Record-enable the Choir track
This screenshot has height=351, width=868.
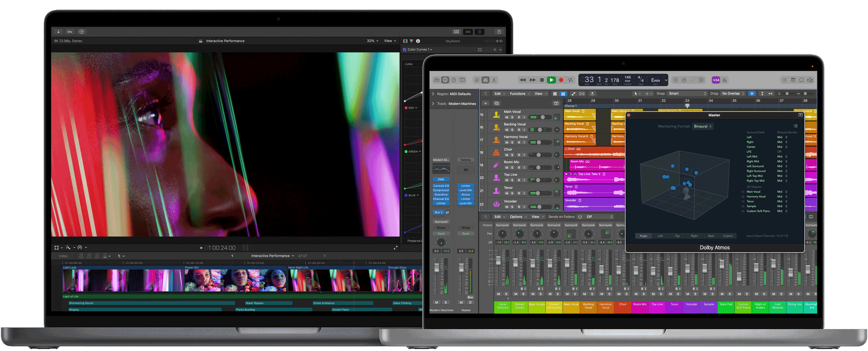[x=519, y=155]
